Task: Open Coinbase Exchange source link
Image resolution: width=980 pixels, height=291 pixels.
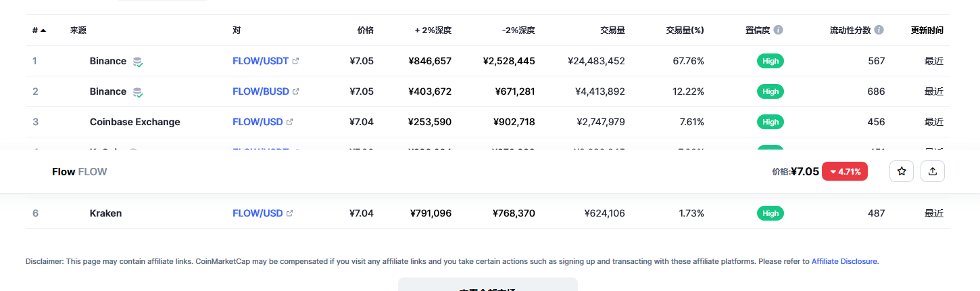Action: coord(134,122)
